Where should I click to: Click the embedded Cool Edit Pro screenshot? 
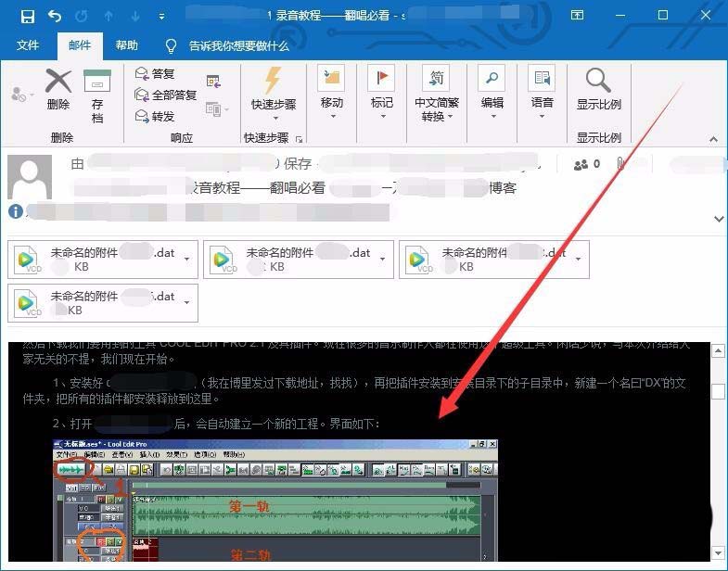(x=275, y=501)
